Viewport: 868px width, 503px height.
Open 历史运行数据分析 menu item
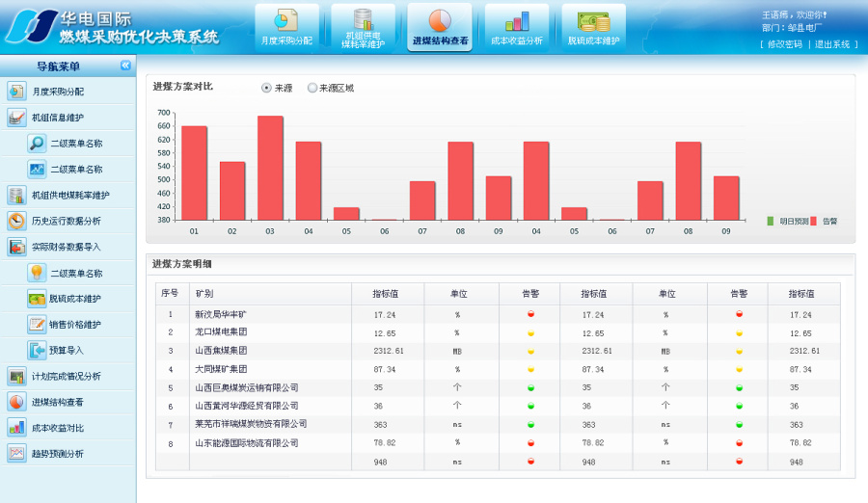[68, 221]
